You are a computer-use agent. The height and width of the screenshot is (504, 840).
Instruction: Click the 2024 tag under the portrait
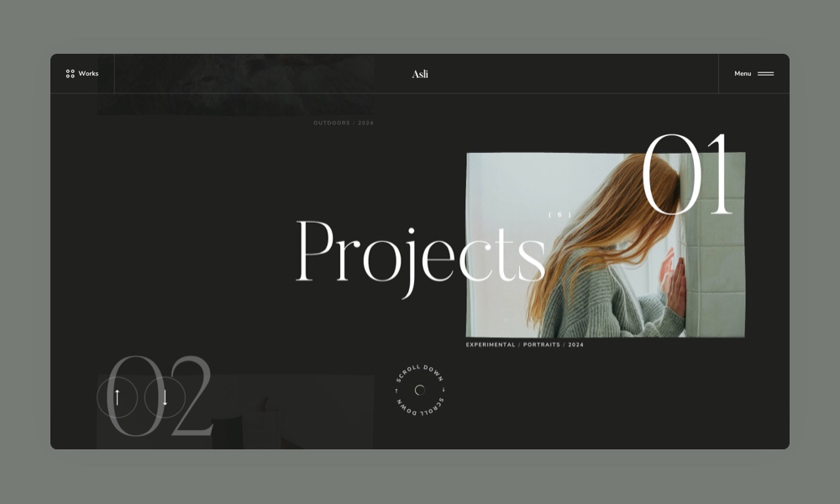pos(575,344)
